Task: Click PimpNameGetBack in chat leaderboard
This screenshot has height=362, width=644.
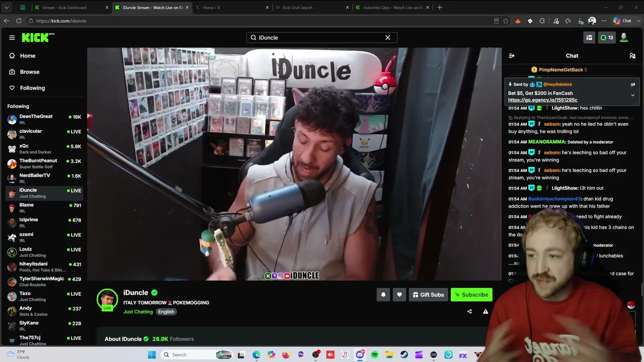Action: coord(560,70)
